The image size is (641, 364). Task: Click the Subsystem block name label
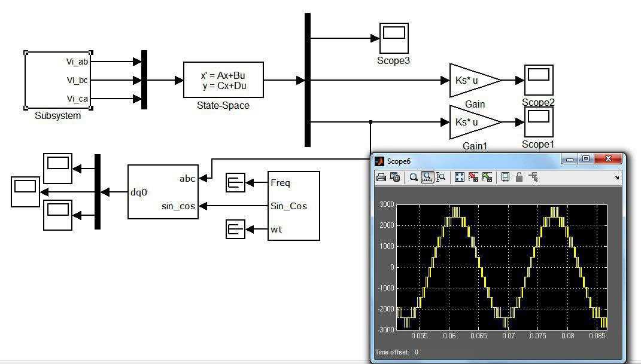(57, 115)
